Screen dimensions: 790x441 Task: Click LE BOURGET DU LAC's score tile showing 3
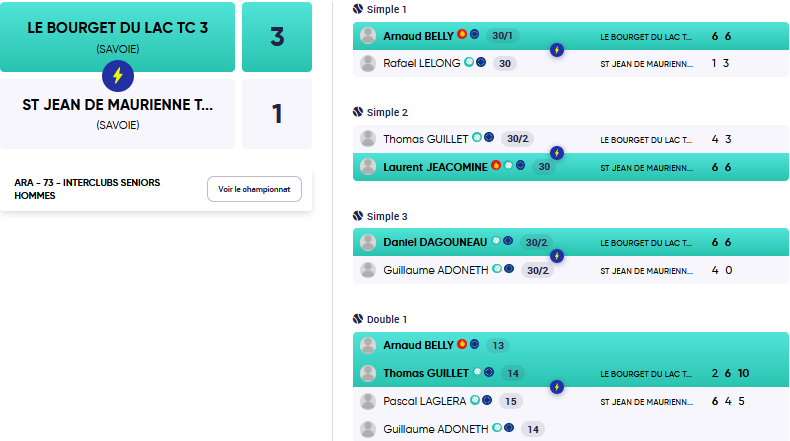[x=277, y=37]
